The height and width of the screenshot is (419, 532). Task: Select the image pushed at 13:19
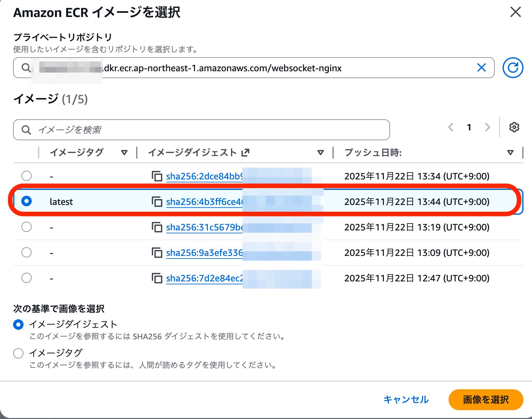point(27,227)
